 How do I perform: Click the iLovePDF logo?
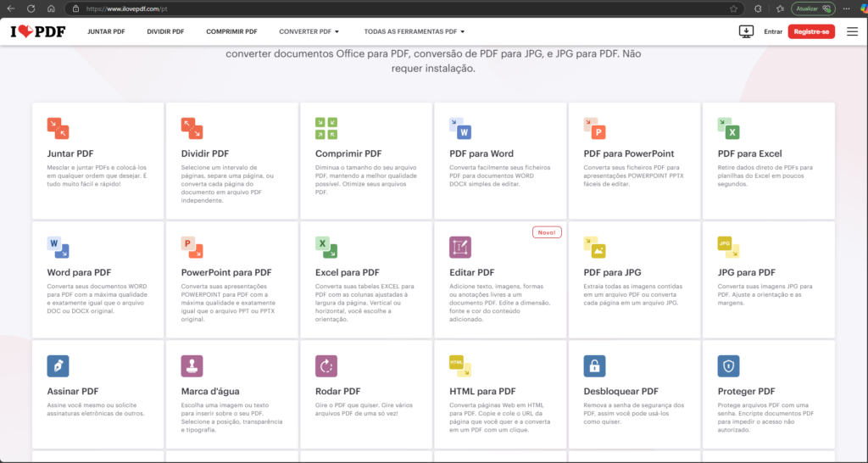point(37,31)
